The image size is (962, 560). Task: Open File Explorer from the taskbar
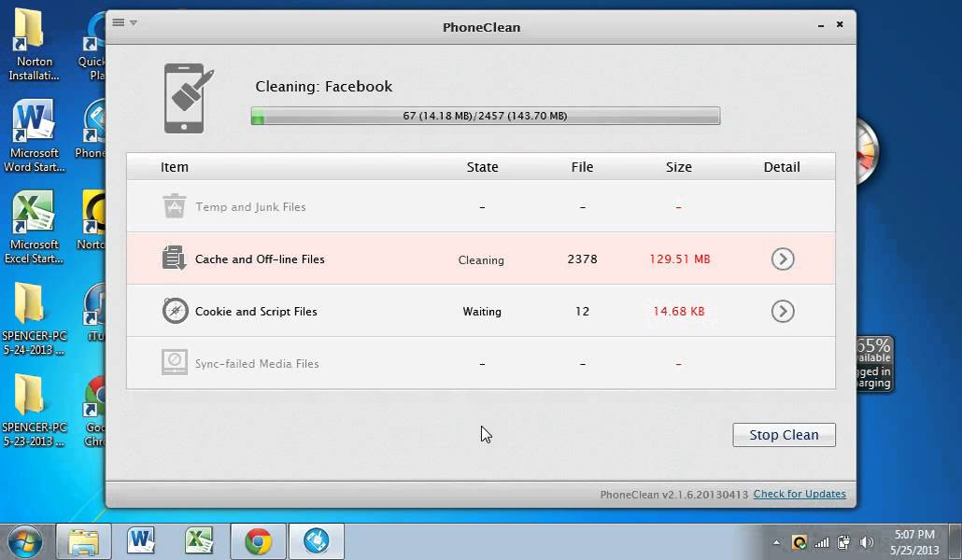click(x=83, y=541)
